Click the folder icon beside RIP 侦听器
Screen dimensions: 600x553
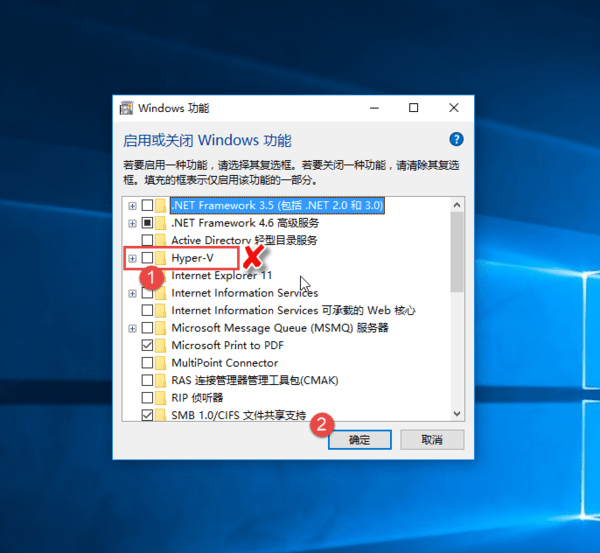click(162, 397)
